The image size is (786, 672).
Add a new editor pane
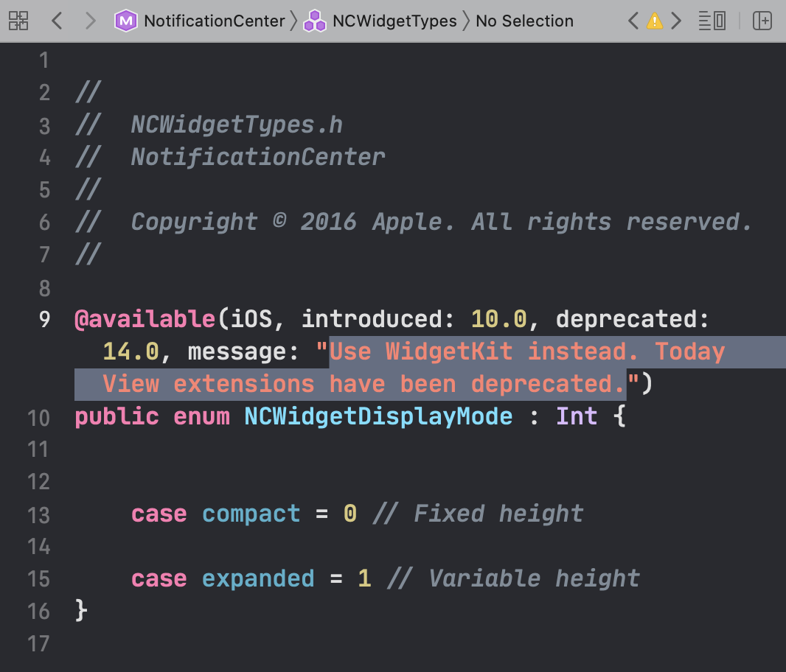(762, 21)
